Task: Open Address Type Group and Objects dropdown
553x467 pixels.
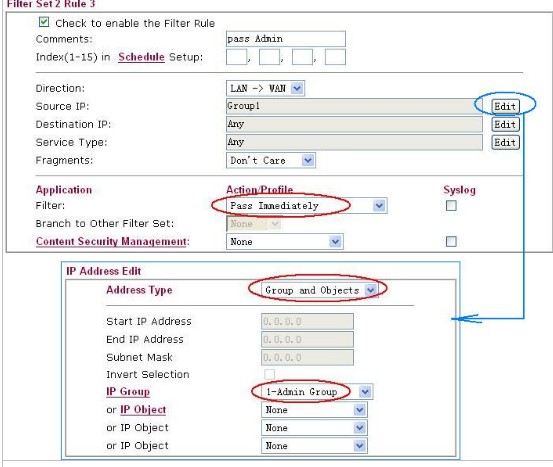Action: pos(320,290)
